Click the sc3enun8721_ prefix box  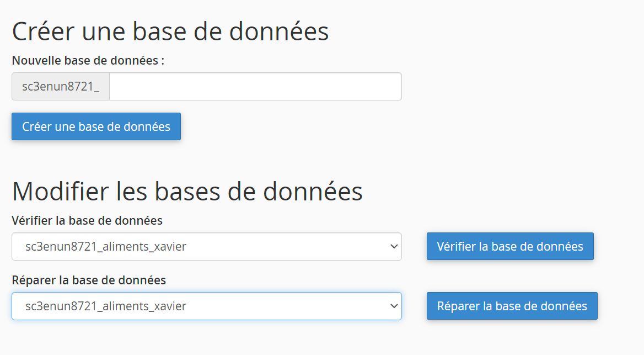pyautogui.click(x=61, y=87)
